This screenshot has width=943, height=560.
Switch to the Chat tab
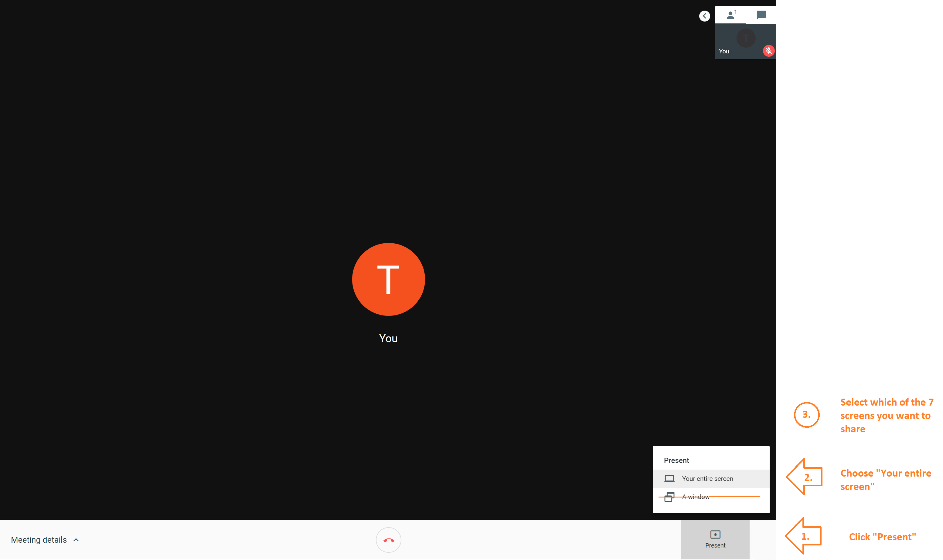[761, 15]
